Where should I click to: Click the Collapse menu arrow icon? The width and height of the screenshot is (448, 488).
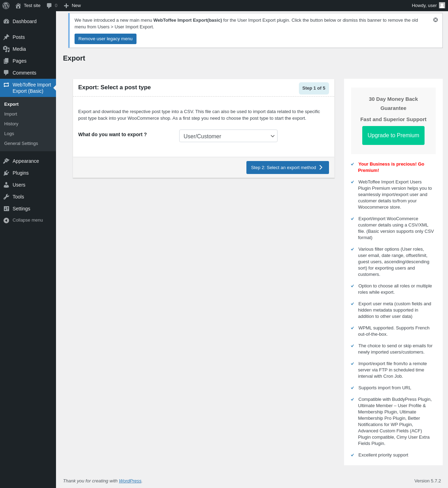(6, 220)
